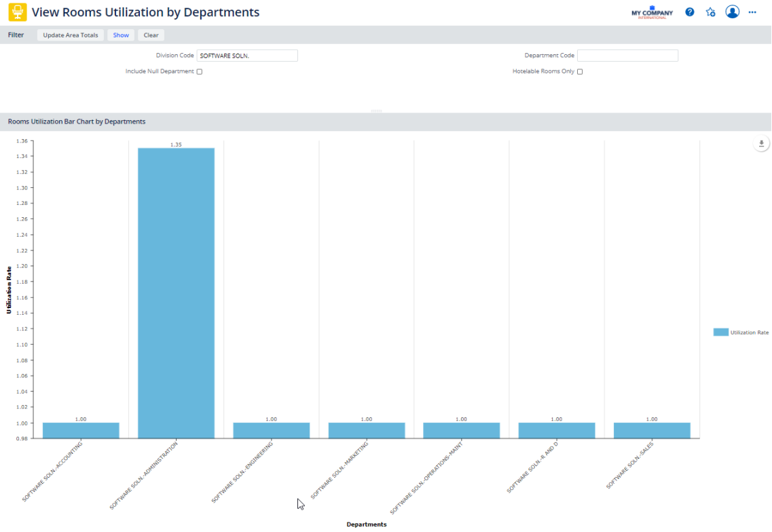Open the user profile icon
The height and width of the screenshot is (532, 772).
coord(732,12)
